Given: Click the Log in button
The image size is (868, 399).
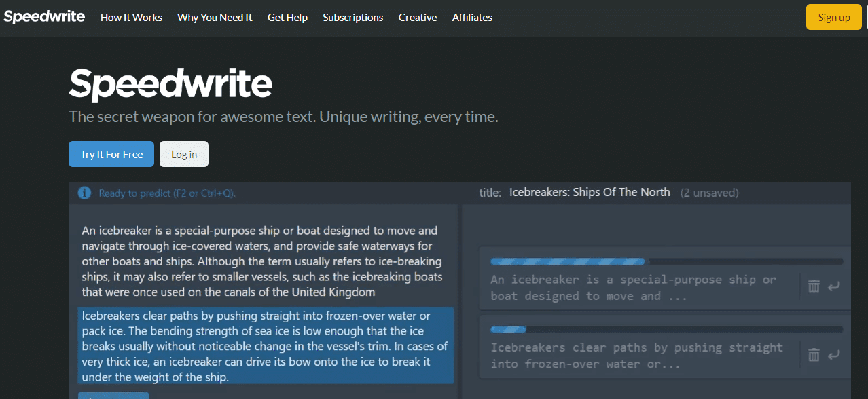Looking at the screenshot, I should coord(184,154).
